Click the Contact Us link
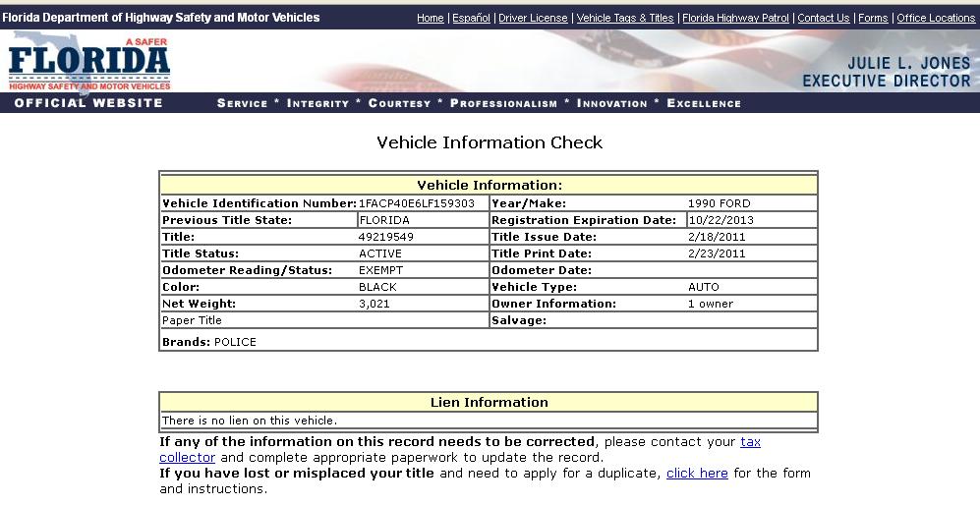This screenshot has height=506, width=980. point(823,18)
